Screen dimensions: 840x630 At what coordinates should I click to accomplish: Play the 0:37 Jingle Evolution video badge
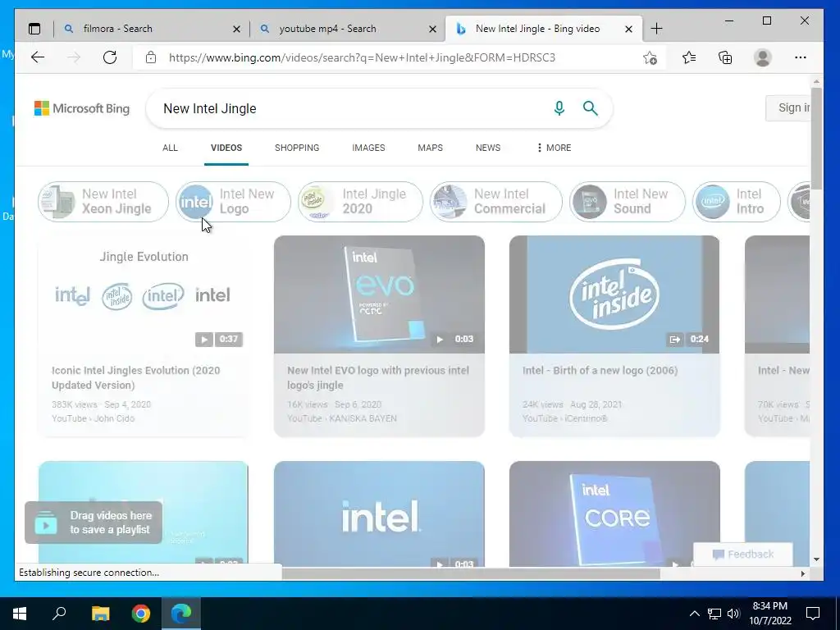[x=219, y=339]
